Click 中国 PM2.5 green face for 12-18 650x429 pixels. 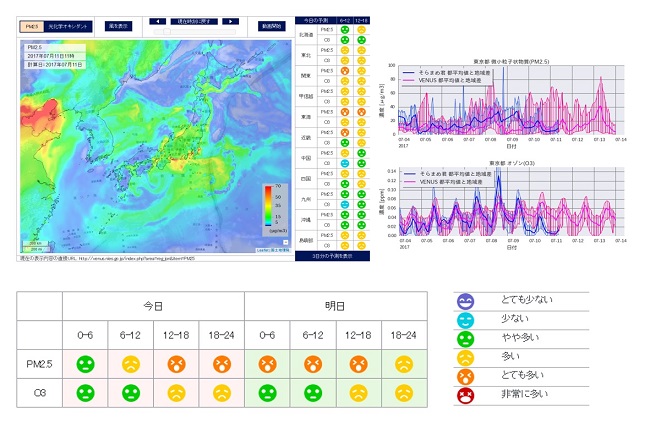[x=361, y=153]
